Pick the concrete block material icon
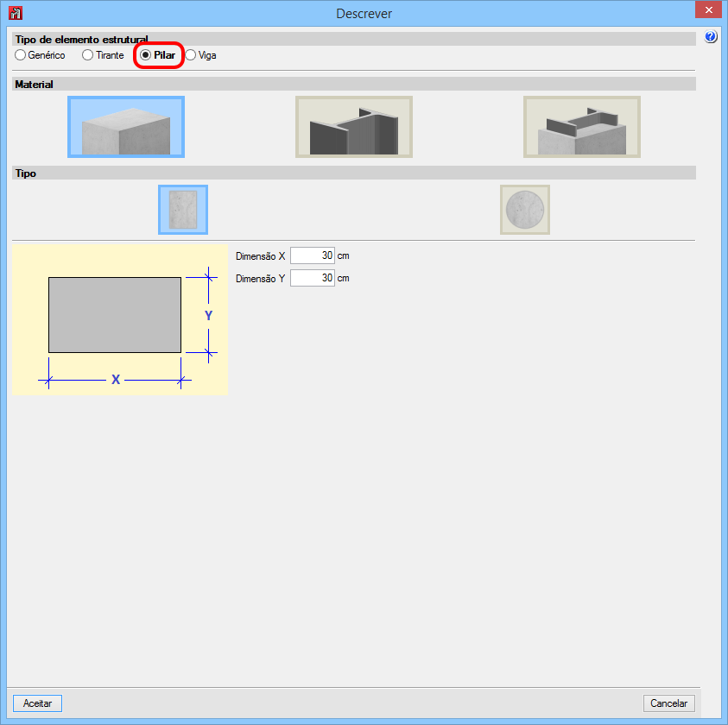Image resolution: width=728 pixels, height=725 pixels. pyautogui.click(x=126, y=127)
